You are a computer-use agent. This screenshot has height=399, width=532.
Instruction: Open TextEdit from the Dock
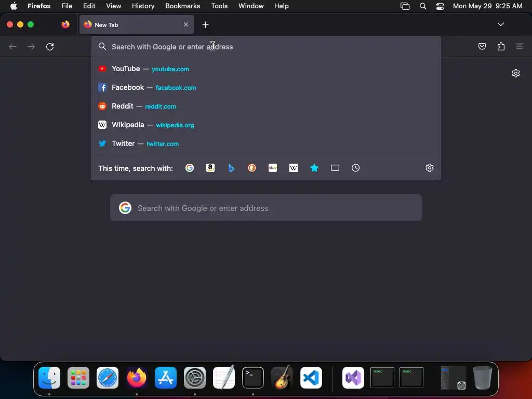(224, 378)
